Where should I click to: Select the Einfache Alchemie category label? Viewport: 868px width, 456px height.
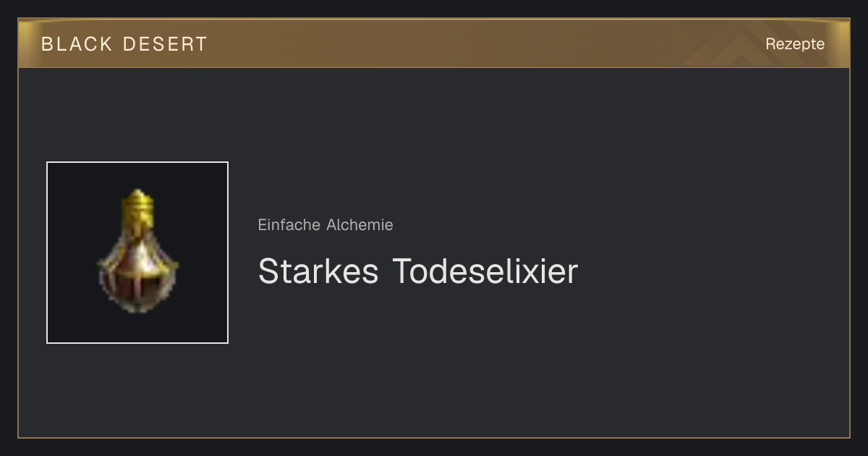(x=325, y=225)
